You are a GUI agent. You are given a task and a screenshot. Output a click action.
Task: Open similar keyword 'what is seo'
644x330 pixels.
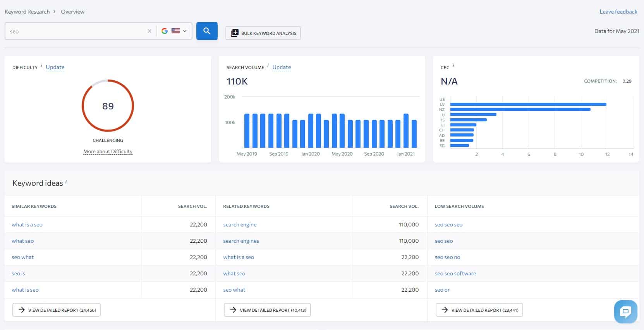(25, 290)
